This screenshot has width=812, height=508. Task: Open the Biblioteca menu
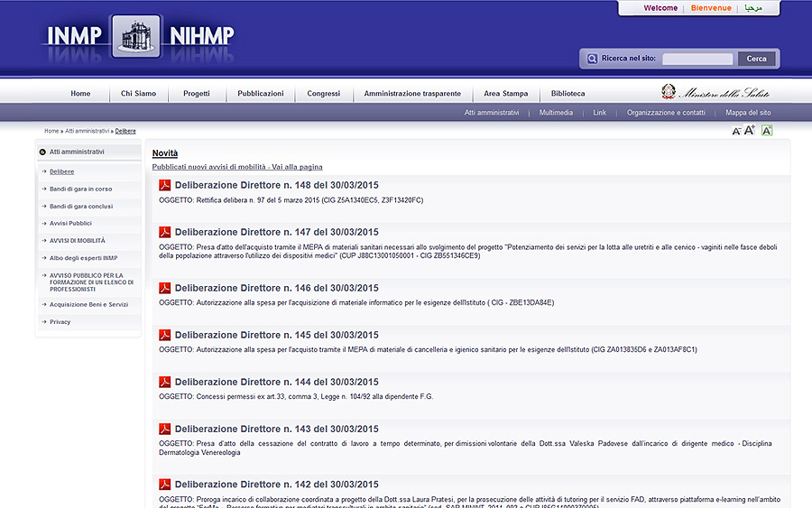coord(568,93)
